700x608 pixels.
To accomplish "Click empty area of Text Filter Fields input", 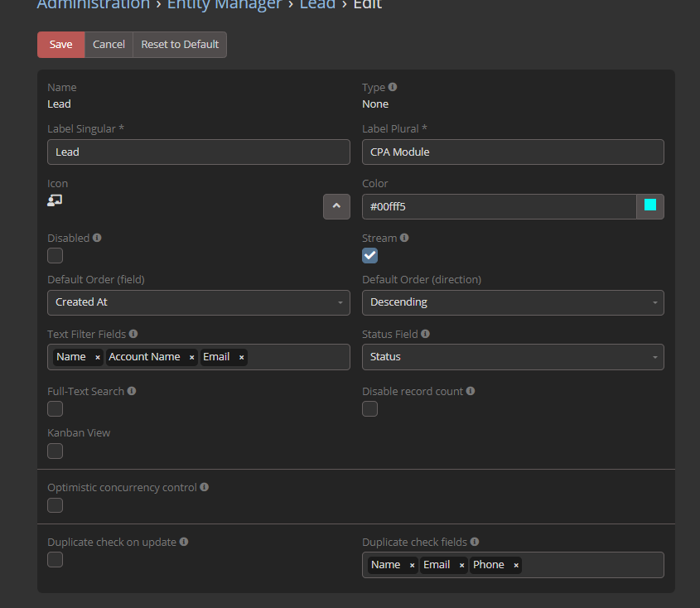I will pos(298,357).
